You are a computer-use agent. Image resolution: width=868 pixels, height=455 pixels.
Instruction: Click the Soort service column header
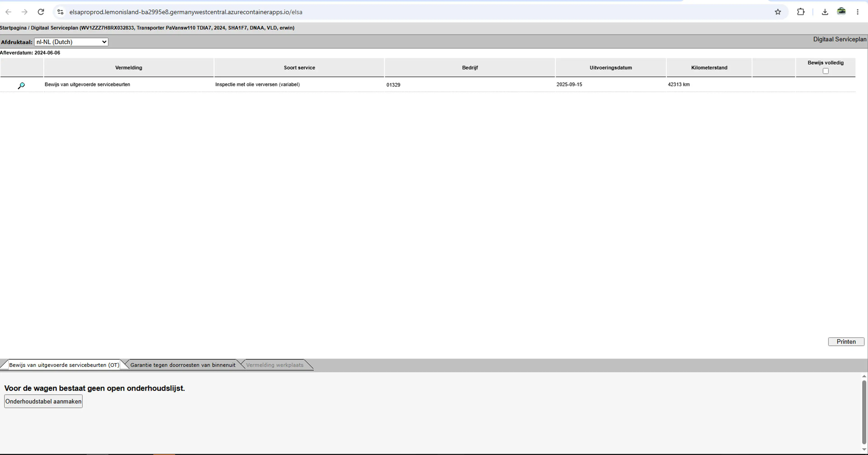(299, 68)
